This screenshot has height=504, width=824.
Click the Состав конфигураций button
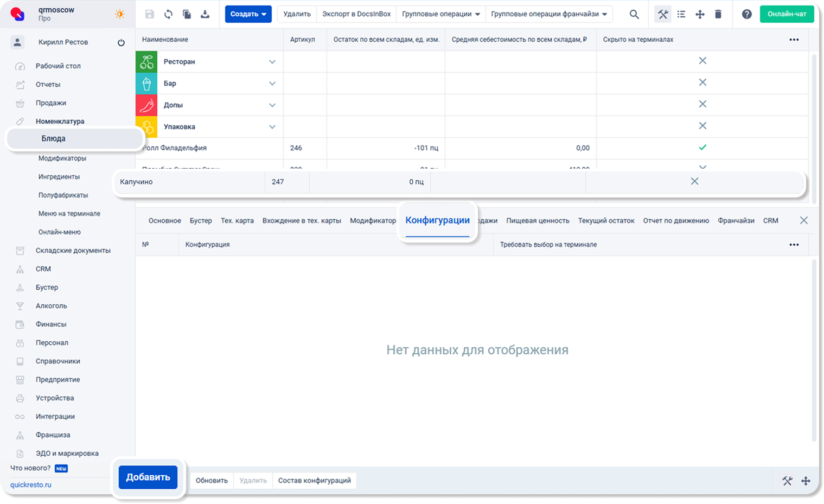point(315,481)
